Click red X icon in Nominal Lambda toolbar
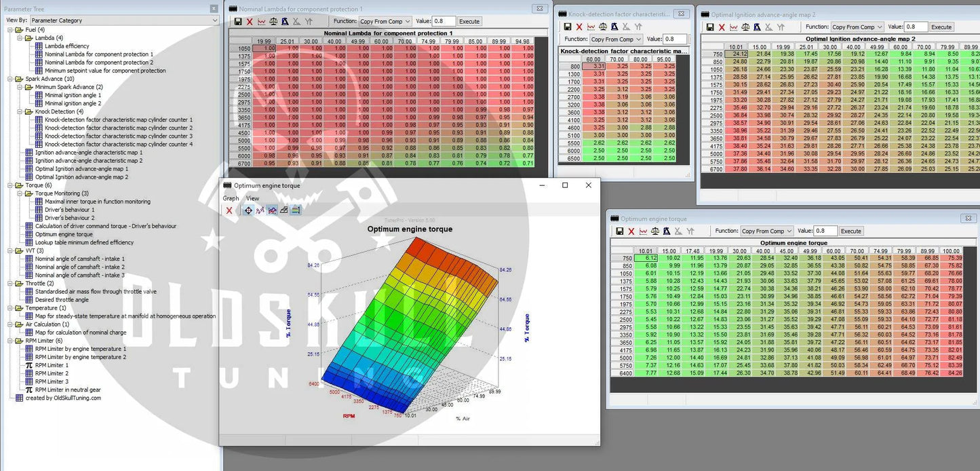This screenshot has height=471, width=980. [250, 22]
